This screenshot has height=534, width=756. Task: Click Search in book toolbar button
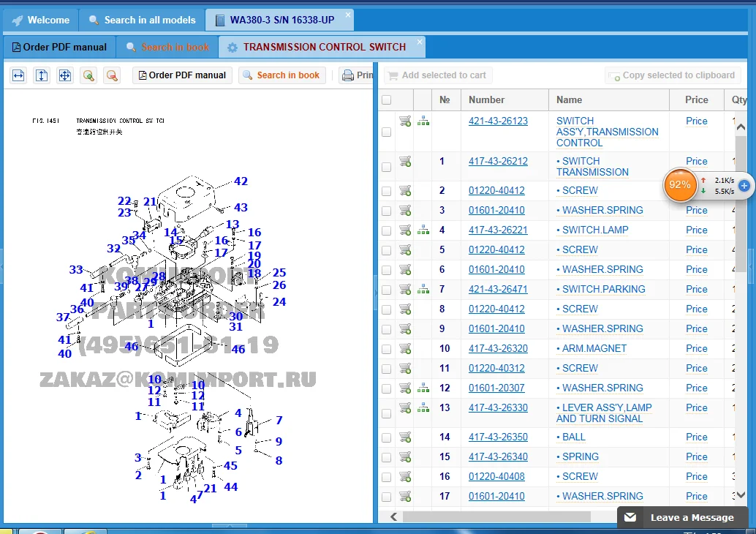pos(282,75)
